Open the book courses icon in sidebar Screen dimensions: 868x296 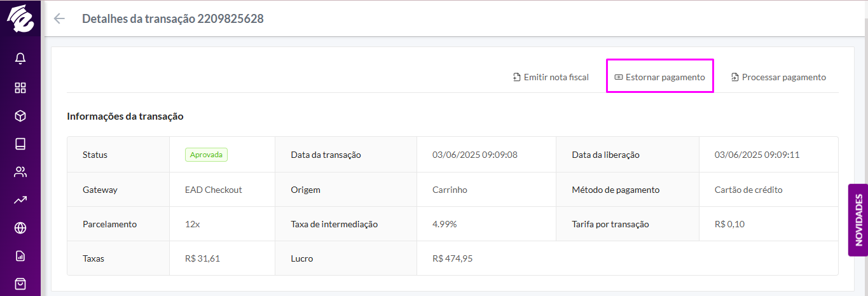[20, 144]
